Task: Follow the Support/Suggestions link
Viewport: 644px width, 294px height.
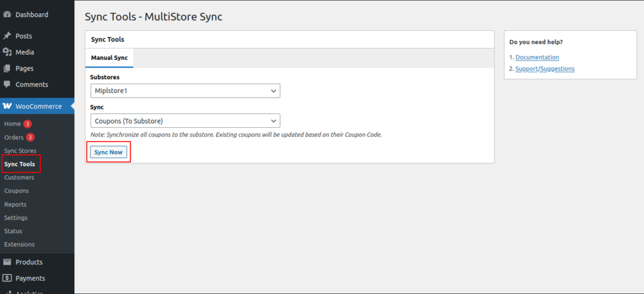Action: (545, 69)
